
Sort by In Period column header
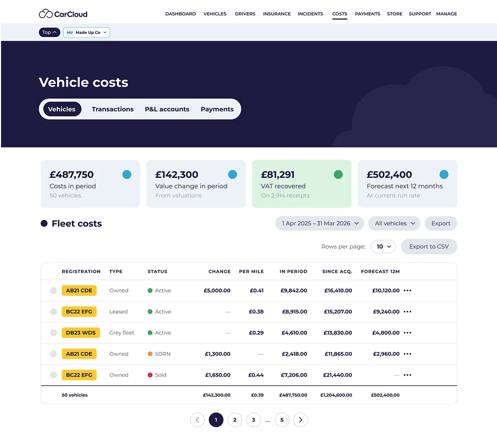tap(293, 271)
